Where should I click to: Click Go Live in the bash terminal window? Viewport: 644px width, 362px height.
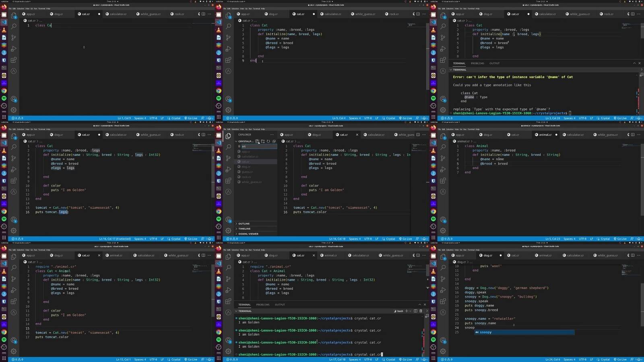pyautogui.click(x=405, y=360)
